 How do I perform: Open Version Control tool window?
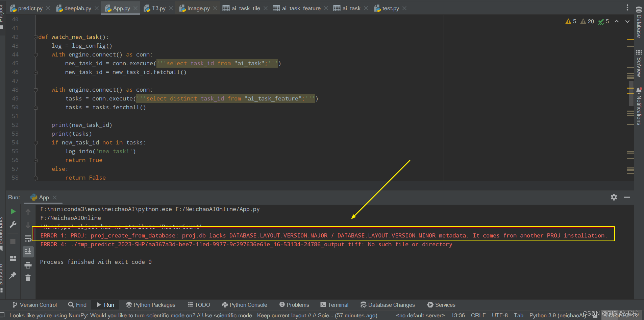point(34,305)
